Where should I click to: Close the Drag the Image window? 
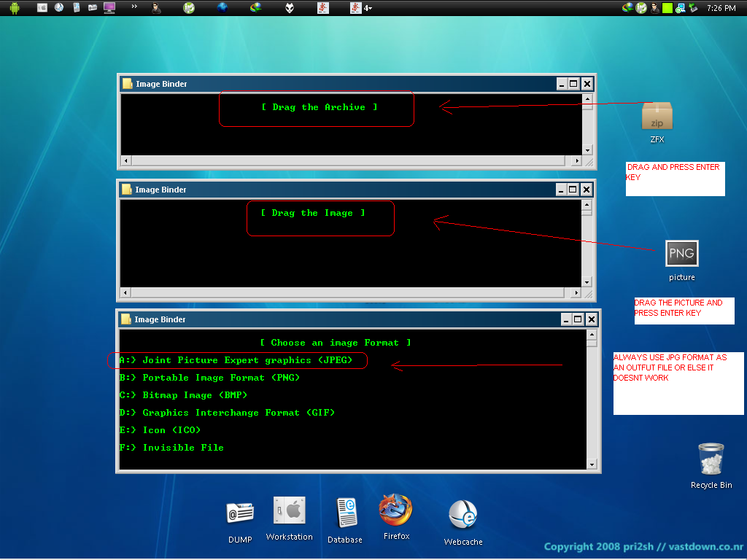[x=587, y=190]
